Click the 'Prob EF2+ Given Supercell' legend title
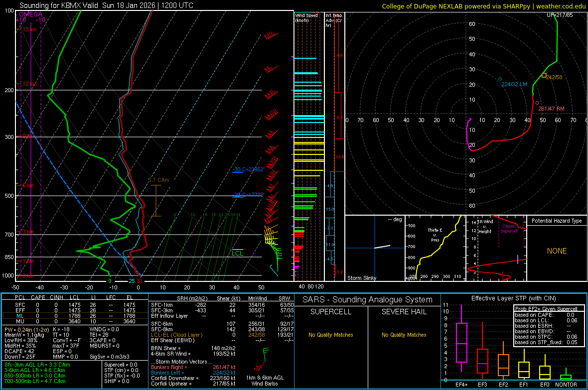Viewport: 588px width, 390px height. [546, 309]
